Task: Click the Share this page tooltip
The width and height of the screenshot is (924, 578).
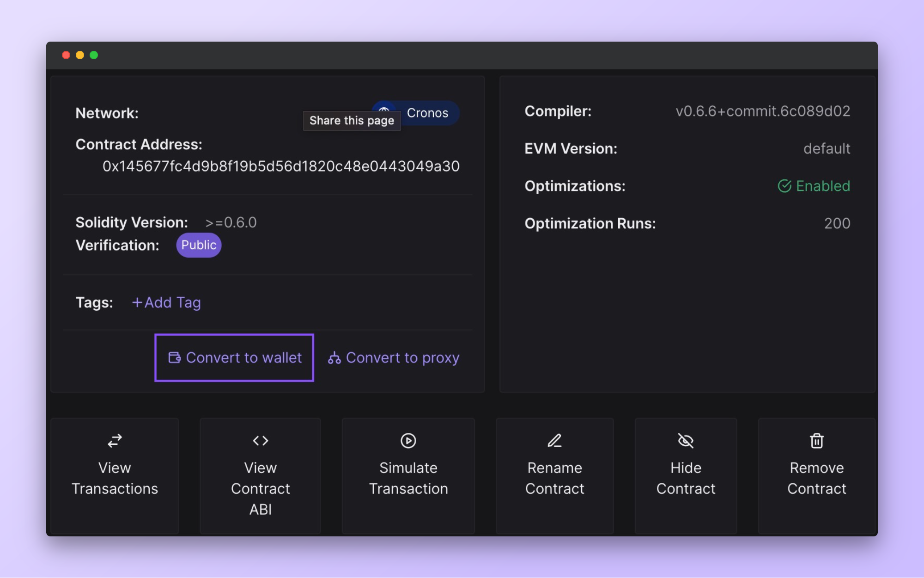Action: (352, 121)
